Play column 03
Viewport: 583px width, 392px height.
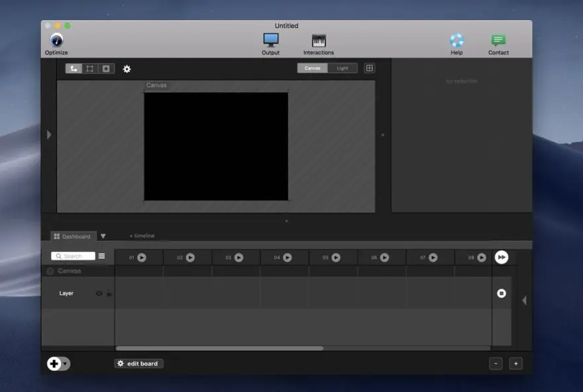(x=238, y=258)
